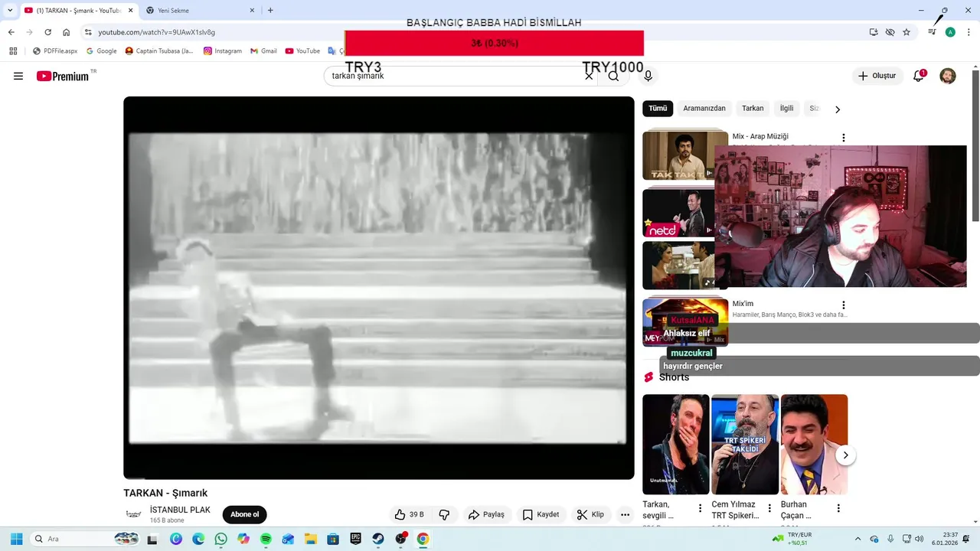Click the Chrome address bar URL
This screenshot has height=551, width=980.
point(156,32)
